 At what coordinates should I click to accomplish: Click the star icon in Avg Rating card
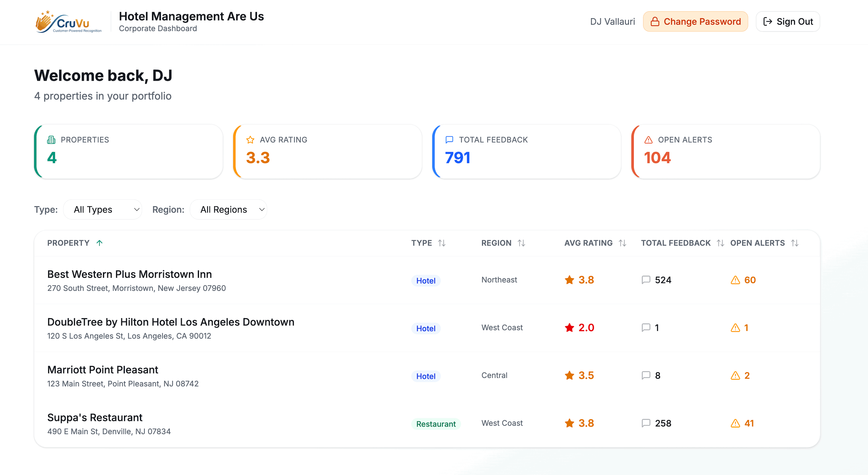[x=250, y=139]
